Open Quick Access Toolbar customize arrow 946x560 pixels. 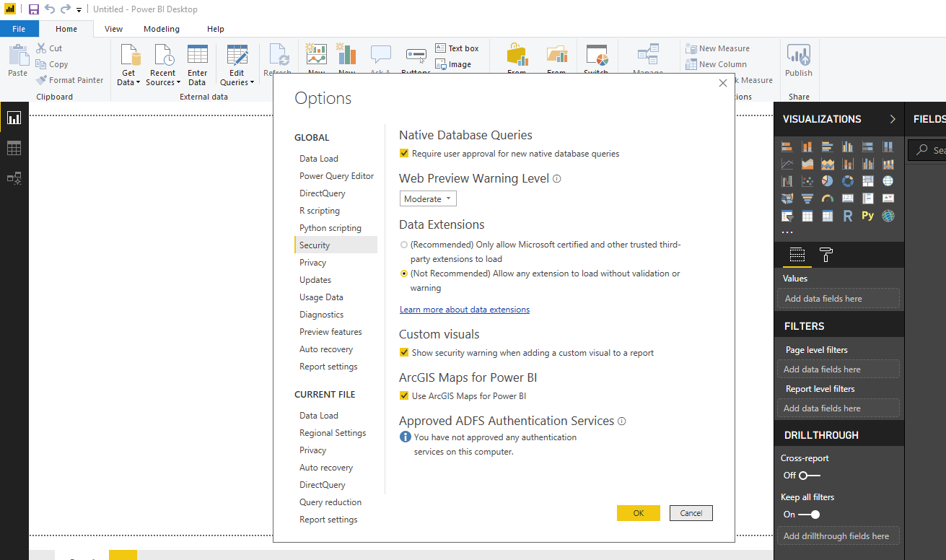tap(79, 10)
